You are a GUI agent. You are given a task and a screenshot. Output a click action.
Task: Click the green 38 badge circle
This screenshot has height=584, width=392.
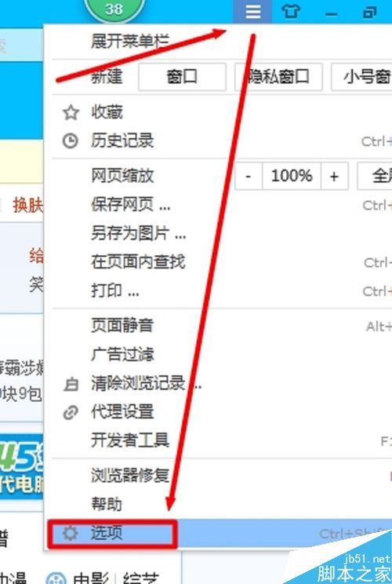(114, 8)
